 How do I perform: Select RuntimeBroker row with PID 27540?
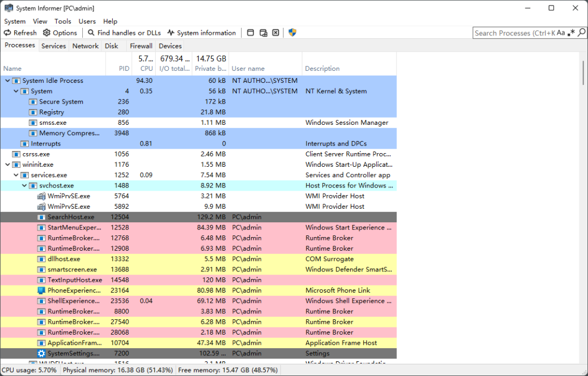tap(198, 322)
